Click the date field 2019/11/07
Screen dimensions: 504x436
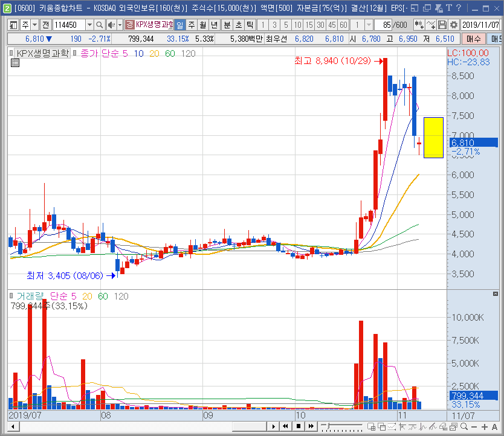[480, 25]
